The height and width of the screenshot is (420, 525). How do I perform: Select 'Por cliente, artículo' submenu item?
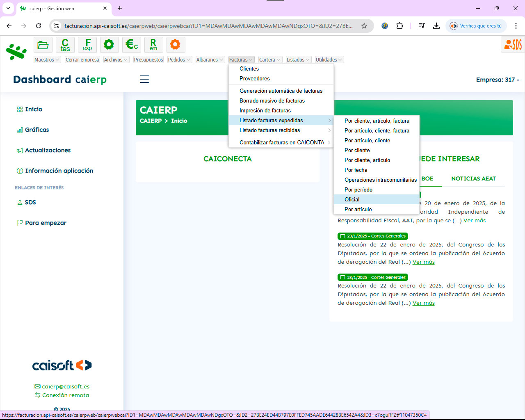click(377, 160)
